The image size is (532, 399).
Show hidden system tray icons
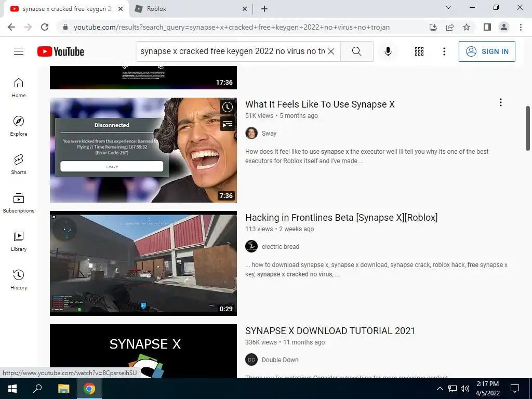point(440,389)
